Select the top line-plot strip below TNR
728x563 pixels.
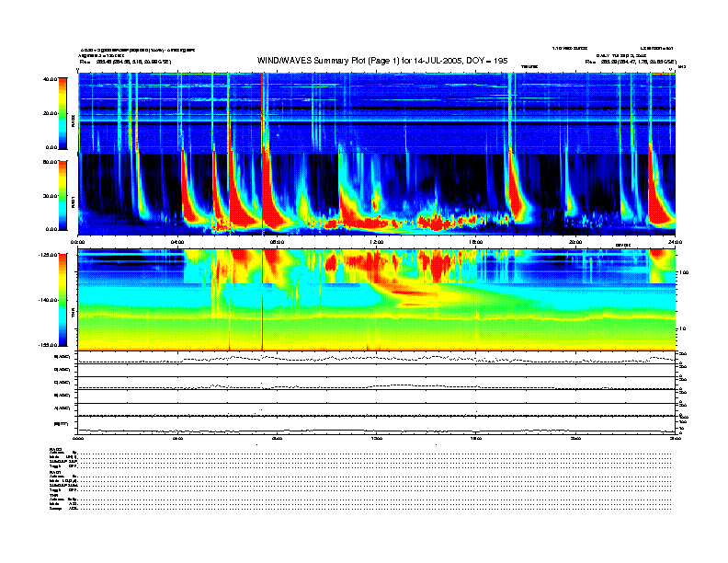coord(376,358)
